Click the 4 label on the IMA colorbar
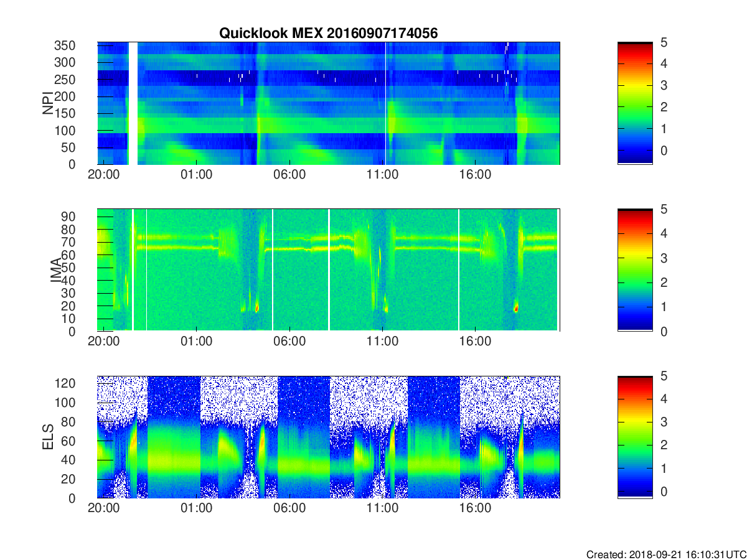Image resolution: width=747 pixels, height=560 pixels. coord(663,233)
